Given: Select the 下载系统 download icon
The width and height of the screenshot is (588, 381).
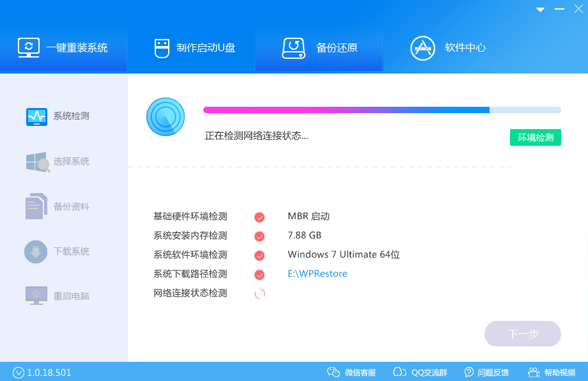Looking at the screenshot, I should (36, 251).
